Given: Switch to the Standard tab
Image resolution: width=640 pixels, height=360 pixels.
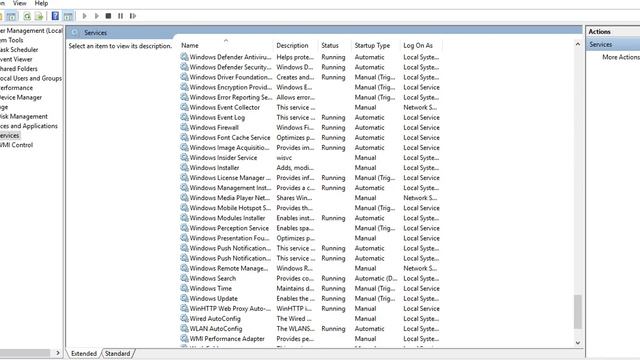Looking at the screenshot, I should click(118, 353).
